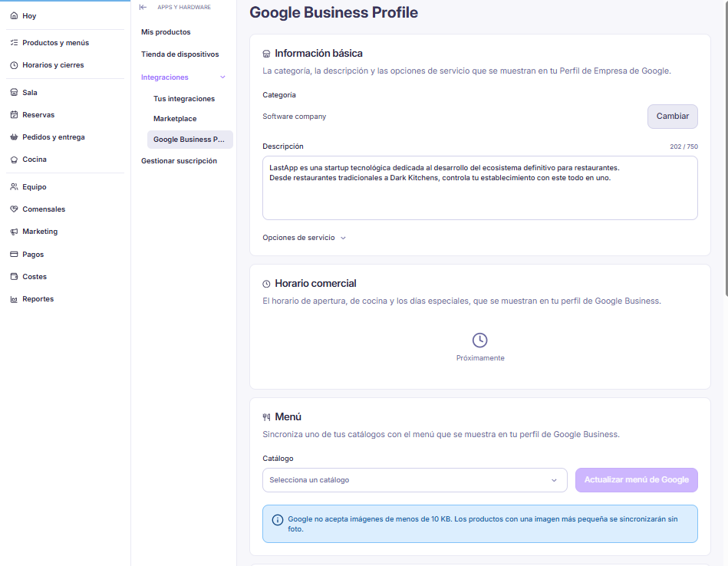Click the Productos y menús list icon
This screenshot has height=566, width=728.
tap(14, 43)
